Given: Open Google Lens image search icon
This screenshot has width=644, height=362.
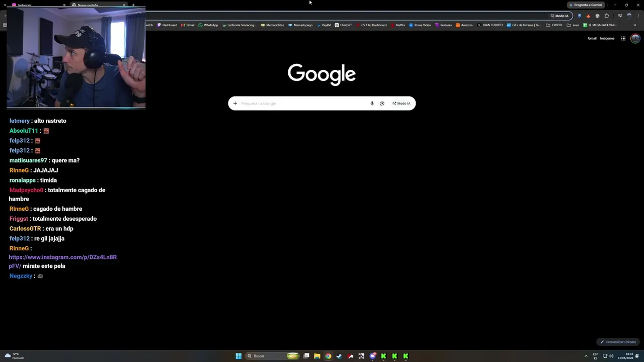Looking at the screenshot, I should tap(382, 104).
